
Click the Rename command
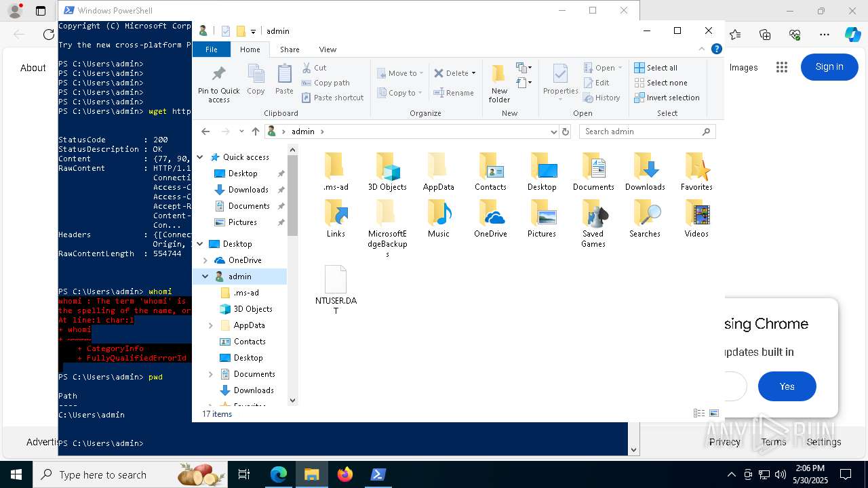(x=454, y=93)
